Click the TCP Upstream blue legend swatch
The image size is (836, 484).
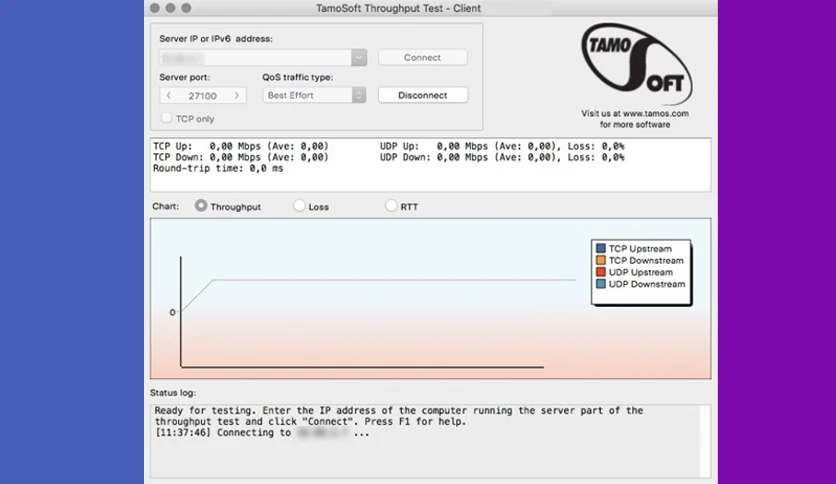[x=600, y=248]
